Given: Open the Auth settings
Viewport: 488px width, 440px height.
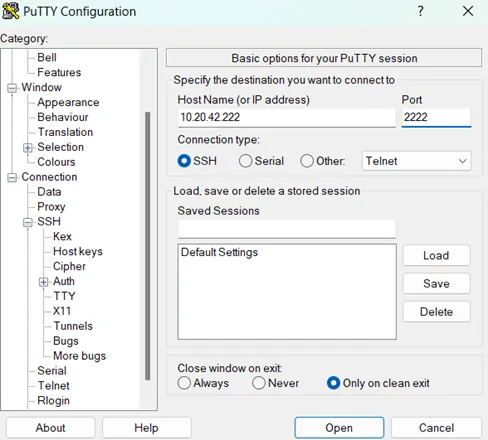Looking at the screenshot, I should (64, 281).
